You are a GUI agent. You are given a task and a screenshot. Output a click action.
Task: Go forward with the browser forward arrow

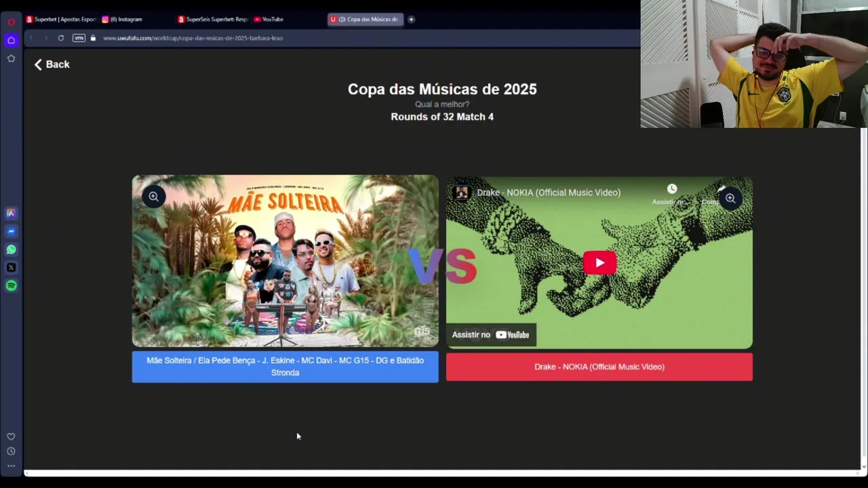[x=45, y=38]
